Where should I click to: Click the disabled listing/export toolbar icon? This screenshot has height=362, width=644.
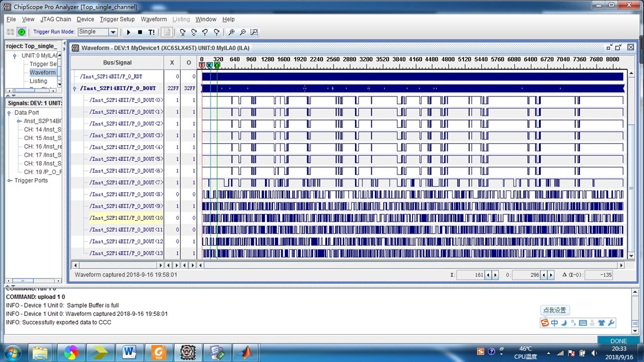pos(166,32)
